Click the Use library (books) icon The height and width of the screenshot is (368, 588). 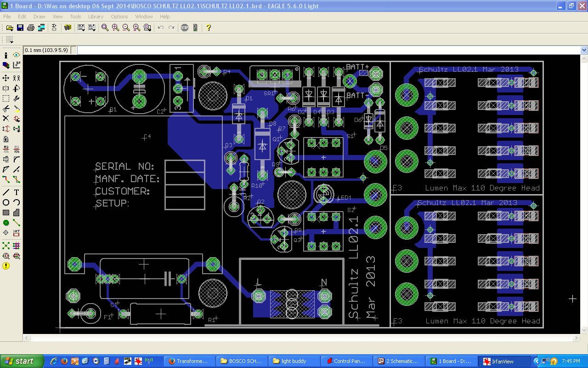(x=68, y=28)
